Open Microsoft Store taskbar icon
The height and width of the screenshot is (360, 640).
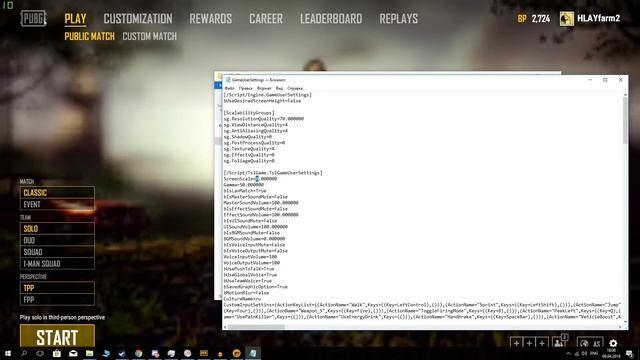click(57, 353)
